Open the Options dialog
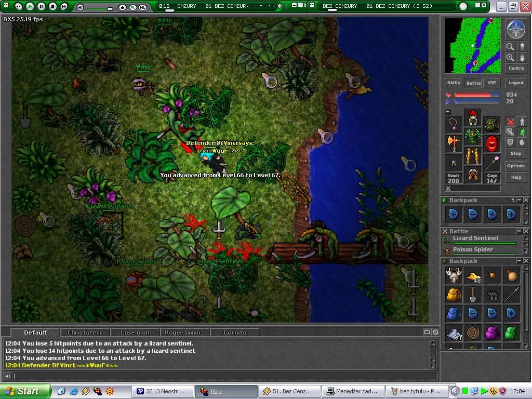The image size is (532, 399). coord(516,166)
